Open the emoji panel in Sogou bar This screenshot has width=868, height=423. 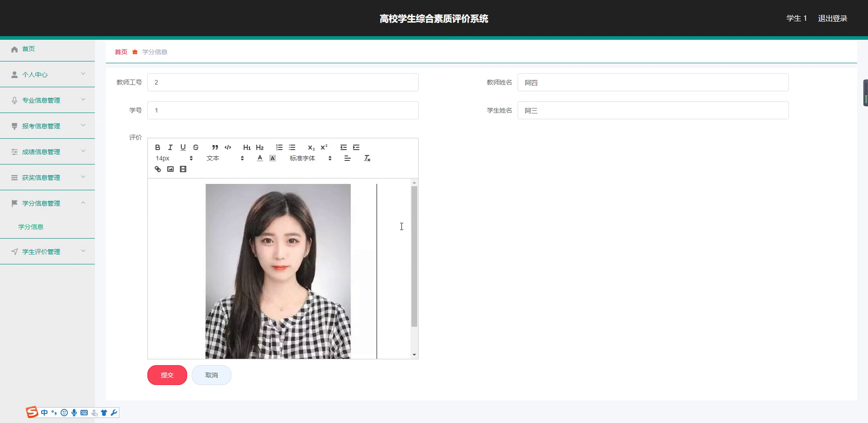pos(64,413)
